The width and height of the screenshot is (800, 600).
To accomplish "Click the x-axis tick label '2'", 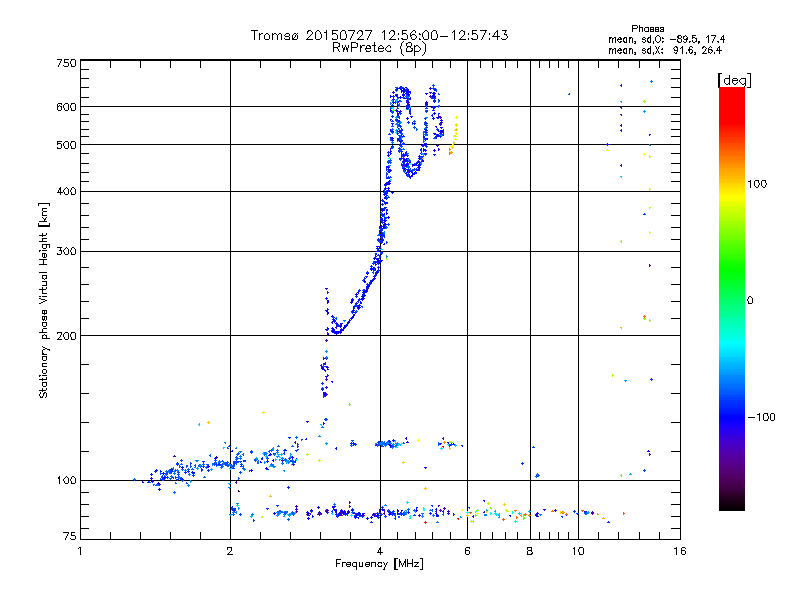I will [x=230, y=551].
